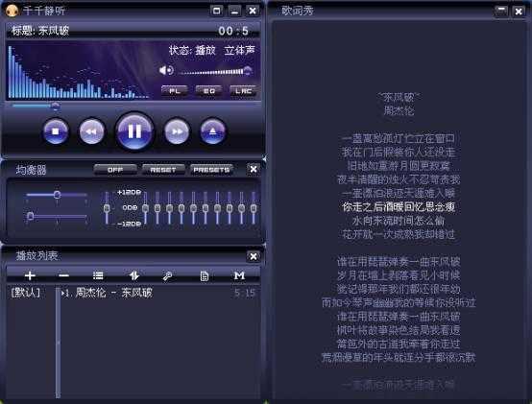
Task: Click the song title 东风破 text
Action: coord(54,31)
